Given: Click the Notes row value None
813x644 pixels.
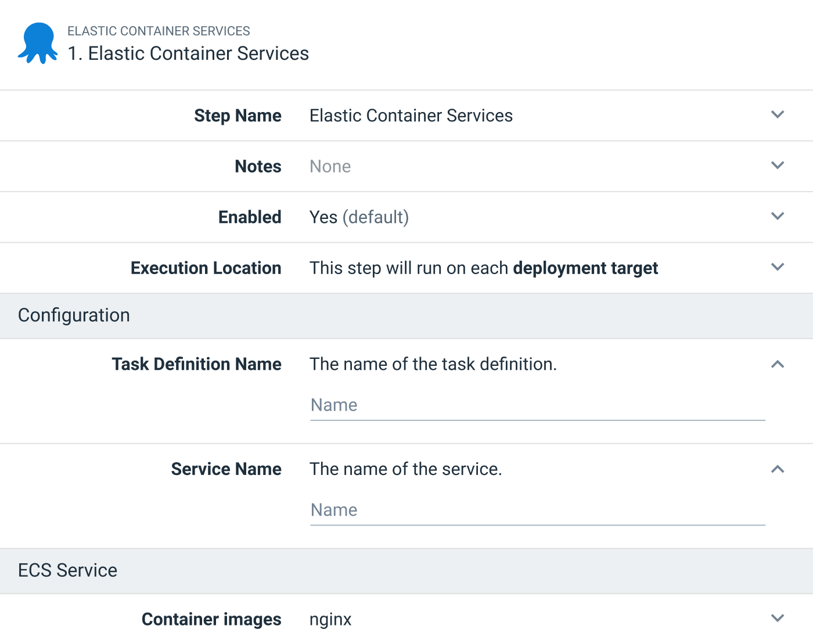Looking at the screenshot, I should coord(330,167).
